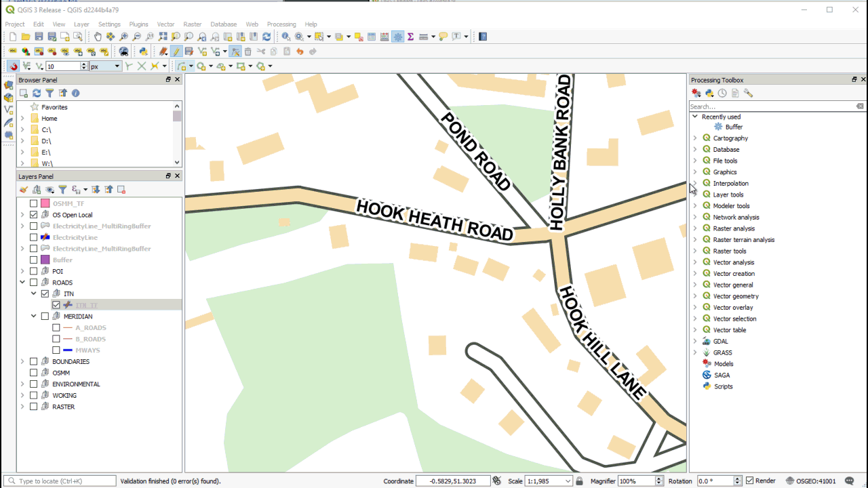
Task: Toggle editing with the pencil icon
Action: pos(176,52)
